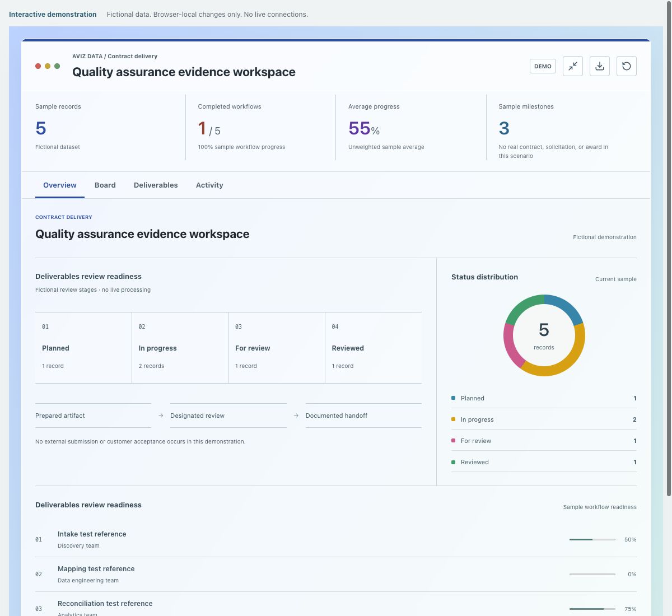The height and width of the screenshot is (616, 672).
Task: Click the Prepared artifact step
Action: [x=93, y=416]
